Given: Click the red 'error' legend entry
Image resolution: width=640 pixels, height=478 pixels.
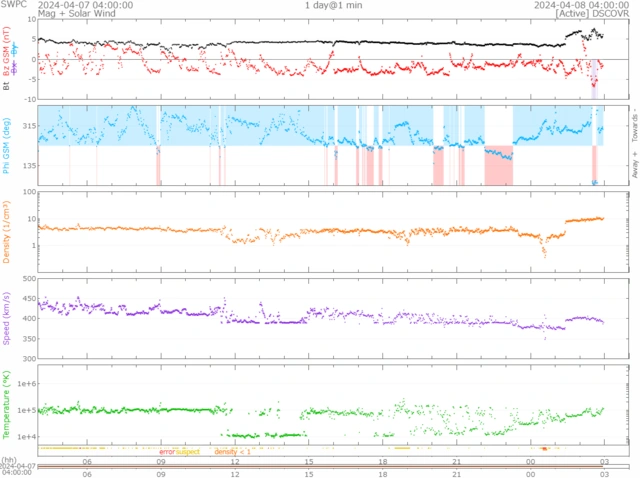Looking at the screenshot, I should 167,452.
